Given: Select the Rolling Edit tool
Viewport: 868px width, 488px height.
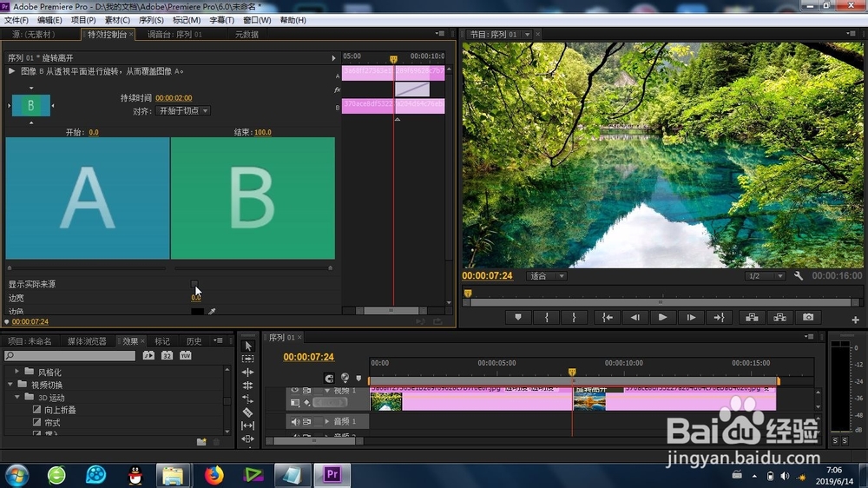Looking at the screenshot, I should (x=248, y=386).
